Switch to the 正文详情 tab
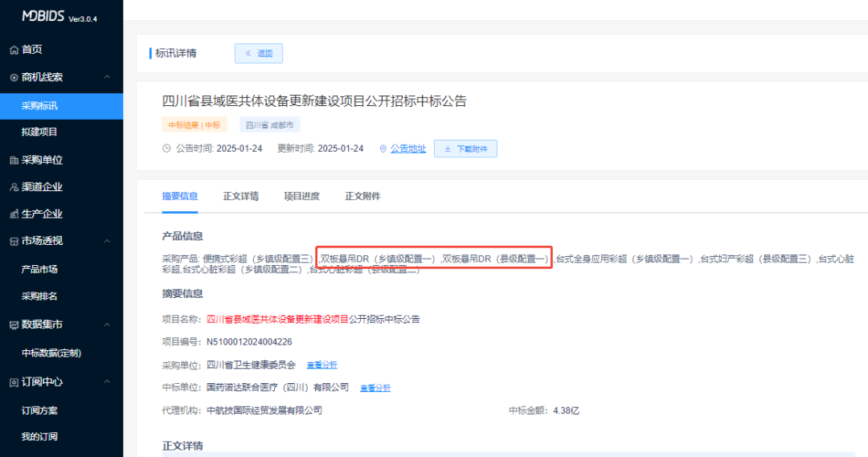Image resolution: width=868 pixels, height=457 pixels. pyautogui.click(x=241, y=197)
